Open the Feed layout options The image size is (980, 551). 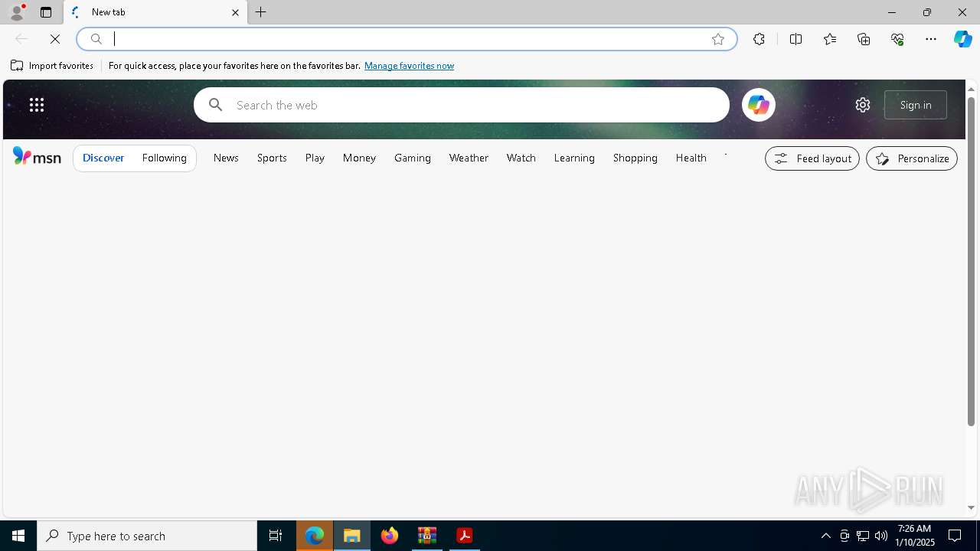812,158
